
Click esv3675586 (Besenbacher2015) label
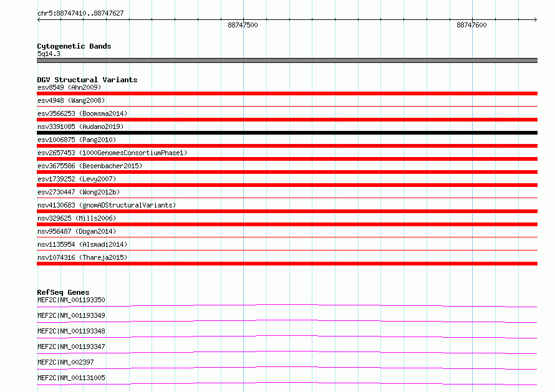point(90,166)
